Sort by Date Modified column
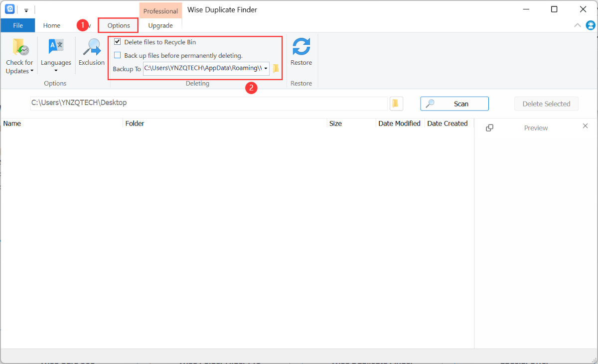The image size is (598, 364). [x=400, y=123]
